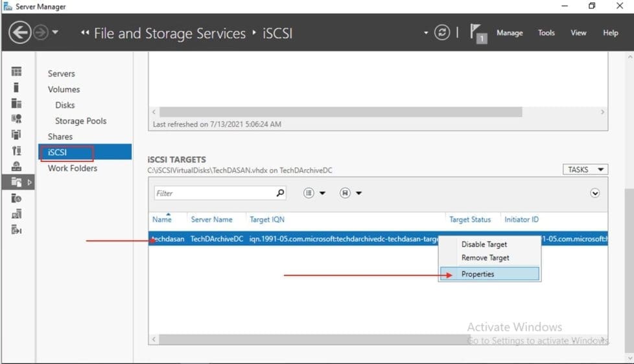The width and height of the screenshot is (634, 364).
Task: Go to Storage Pools page
Action: (80, 121)
